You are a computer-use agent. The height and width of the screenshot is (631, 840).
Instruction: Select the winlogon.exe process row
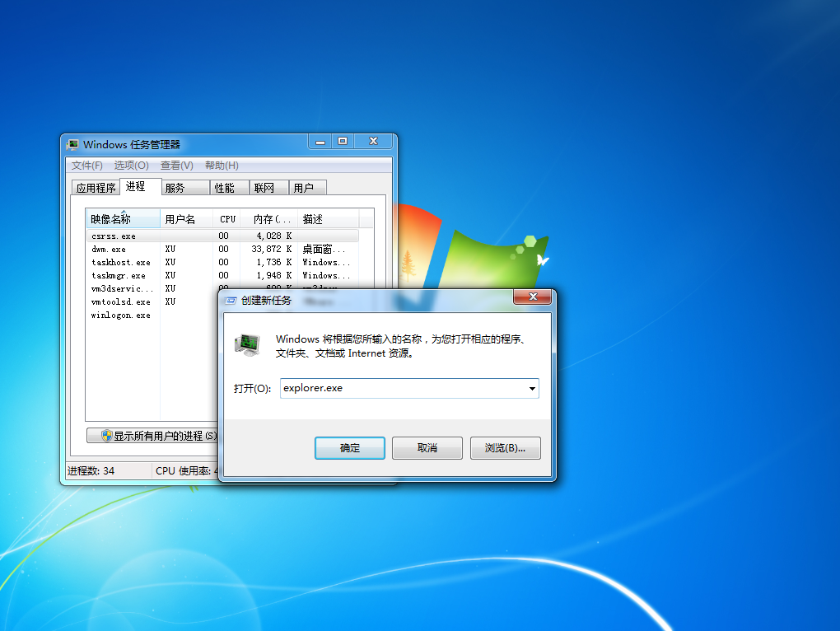pyautogui.click(x=152, y=315)
